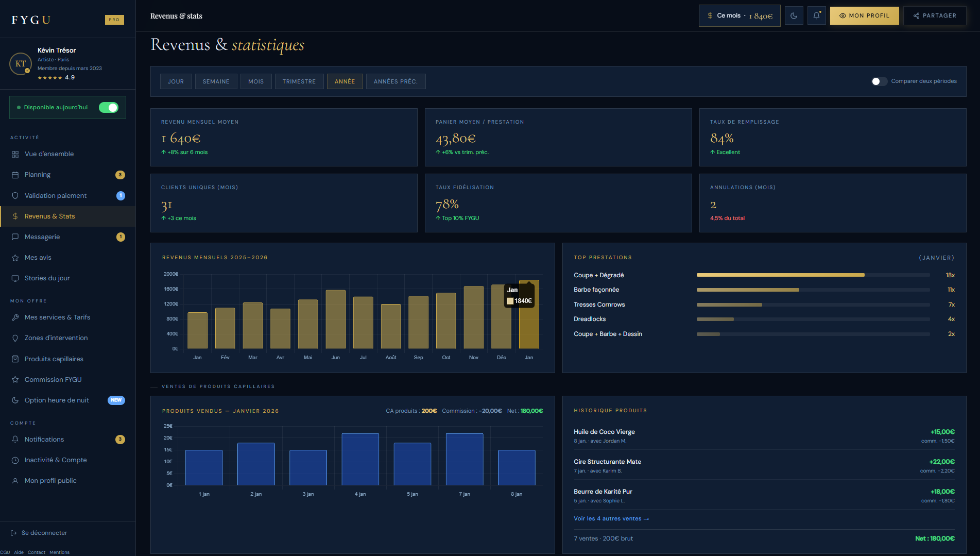Click the Taux de remplissage 84% value
The width and height of the screenshot is (980, 556).
[x=722, y=138]
